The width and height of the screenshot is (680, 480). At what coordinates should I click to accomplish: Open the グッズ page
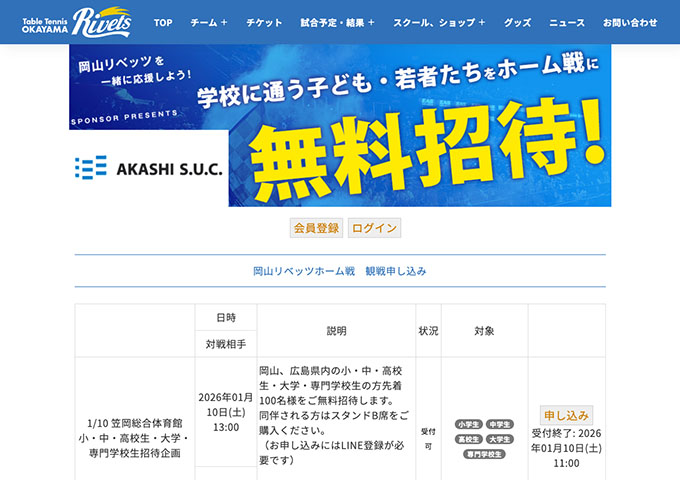(517, 23)
